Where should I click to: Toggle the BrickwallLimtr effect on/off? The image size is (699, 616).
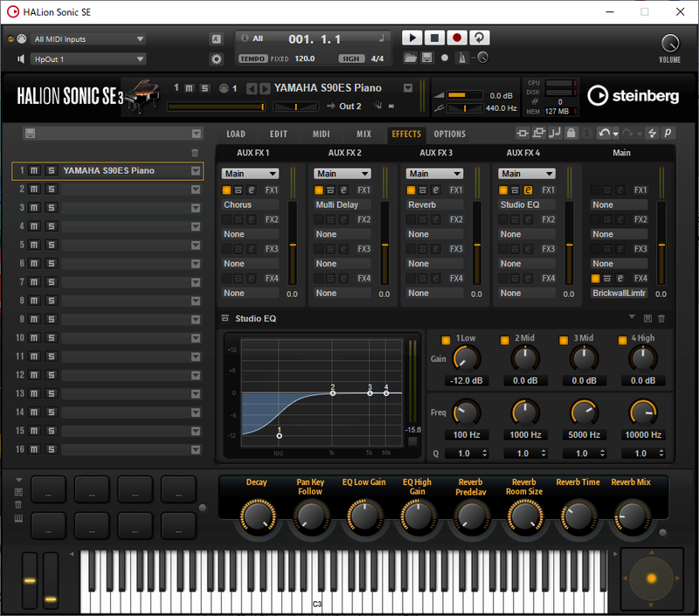(595, 279)
